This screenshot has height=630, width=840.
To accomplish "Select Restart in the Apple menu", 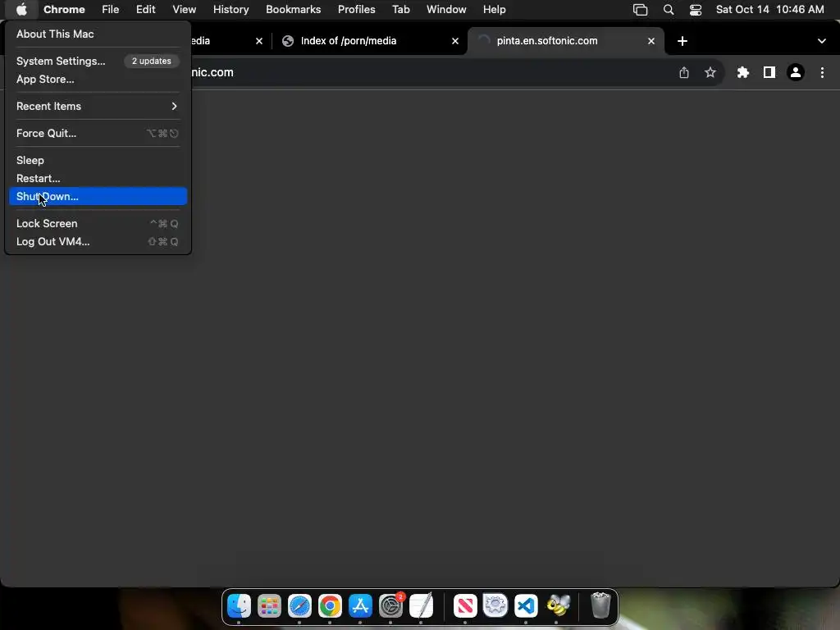I will coord(98,178).
